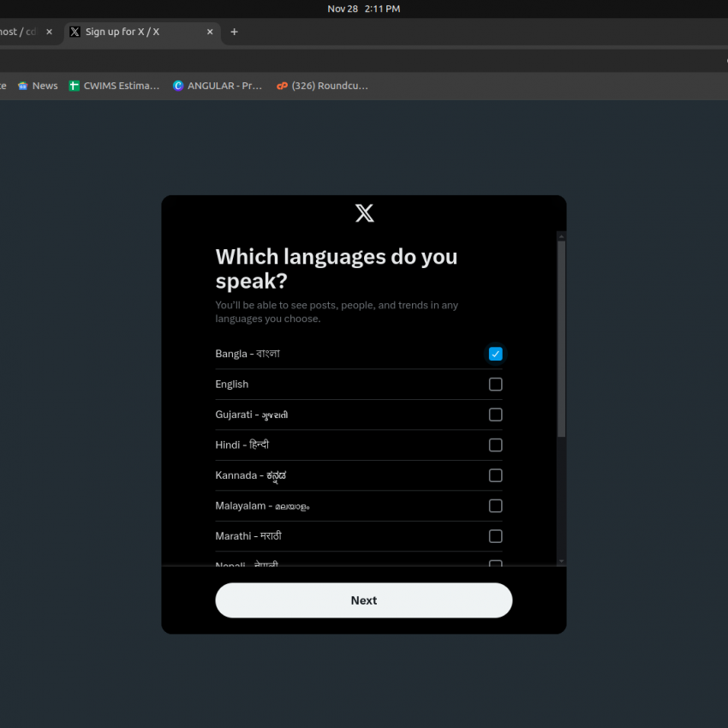Click the Next button
This screenshot has height=728, width=728.
click(x=363, y=600)
